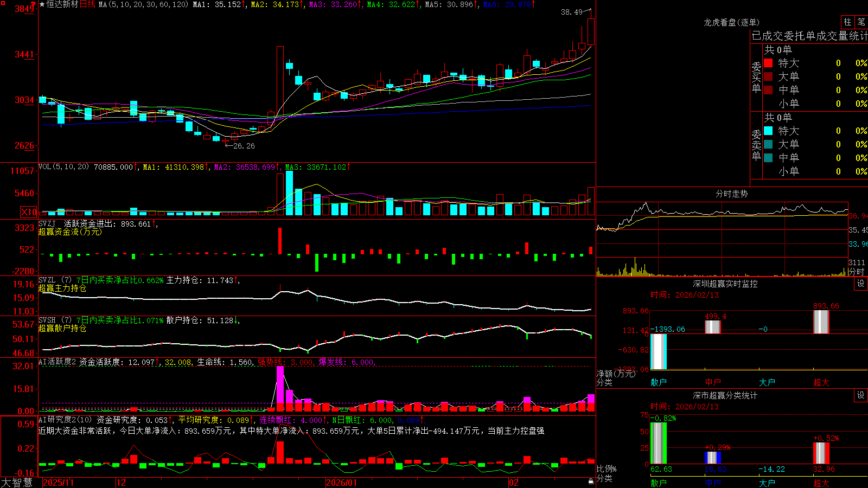Click the 超大 bar labeled 893.66
This screenshot has height=488, width=868.
pyautogui.click(x=821, y=322)
